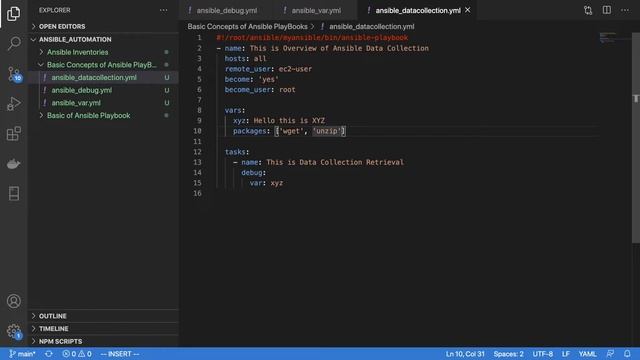640x360 pixels.
Task: Click the minimap code overview
Action: 608,38
